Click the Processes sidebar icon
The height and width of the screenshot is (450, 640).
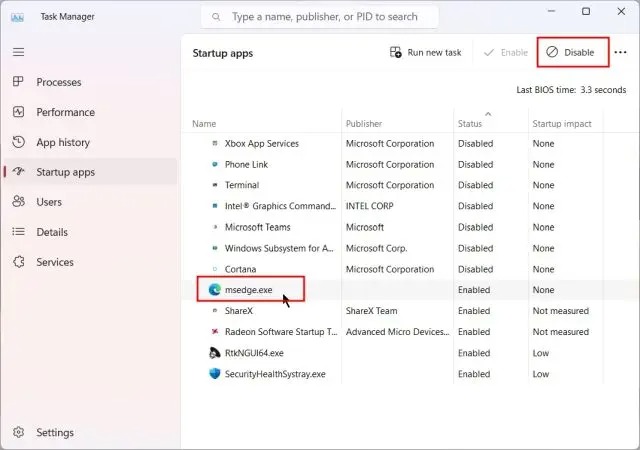tap(18, 82)
